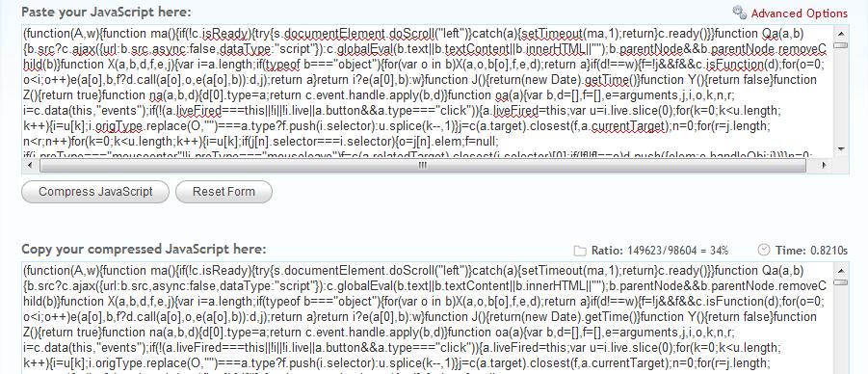The height and width of the screenshot is (374, 868).
Task: Click the gears icon beside Advanced Options
Action: [740, 13]
